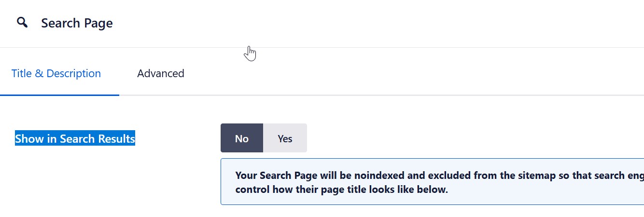The height and width of the screenshot is (217, 644).
Task: Click the blue underline of the active tab
Action: point(59,95)
